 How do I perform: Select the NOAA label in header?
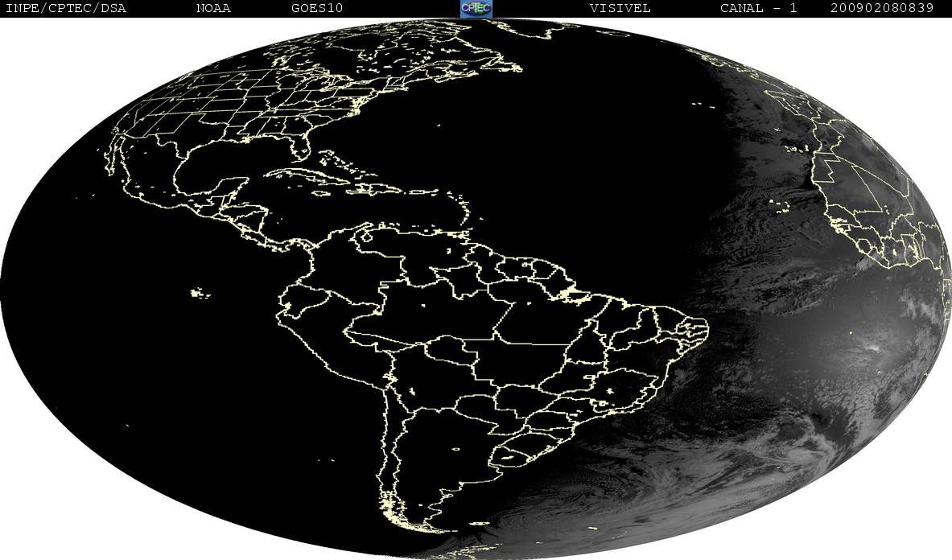(213, 8)
